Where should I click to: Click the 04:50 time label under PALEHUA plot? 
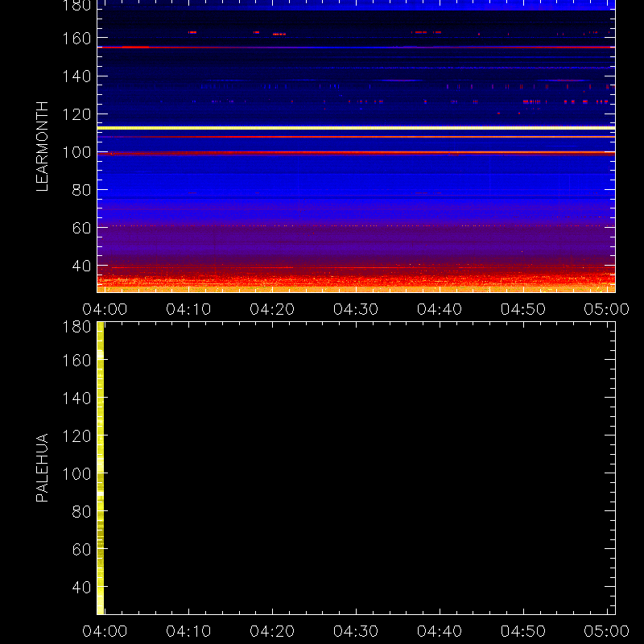click(x=523, y=631)
